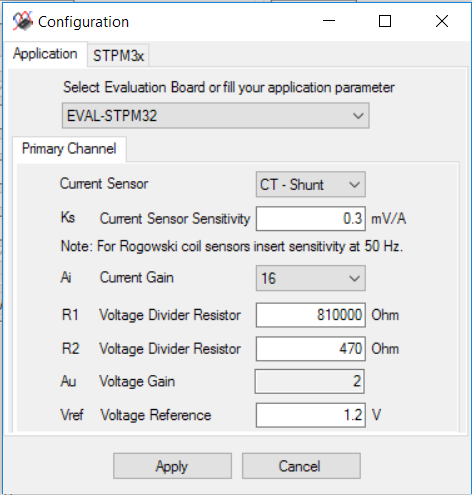472x495 pixels.
Task: Minimize the Configuration window
Action: coord(329,21)
